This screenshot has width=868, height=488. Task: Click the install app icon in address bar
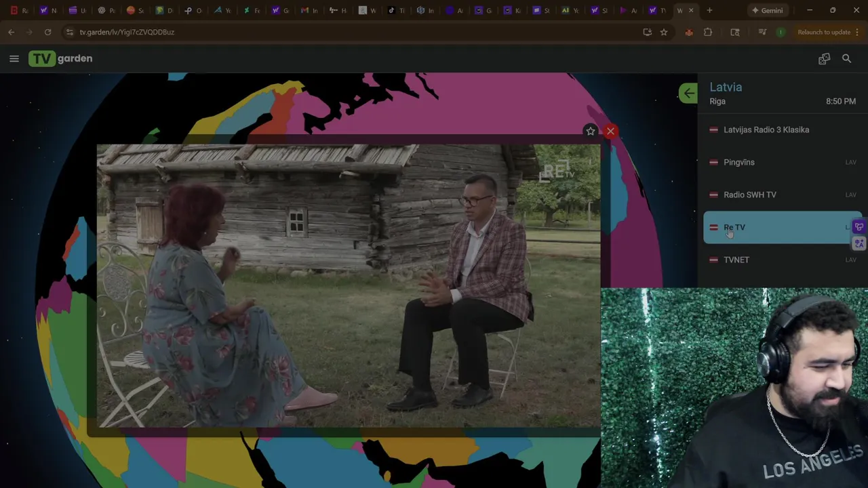pos(647,32)
